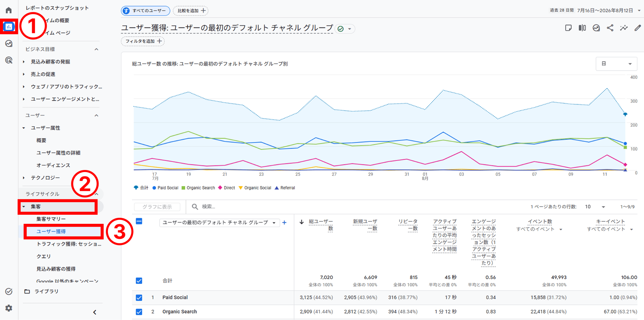Toggle Paid Social series in chart legend
The height and width of the screenshot is (320, 644).
(165, 188)
